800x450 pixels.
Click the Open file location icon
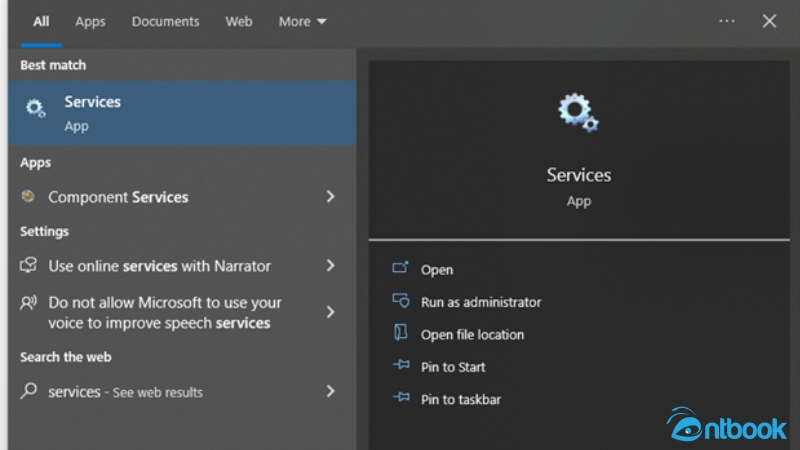401,333
